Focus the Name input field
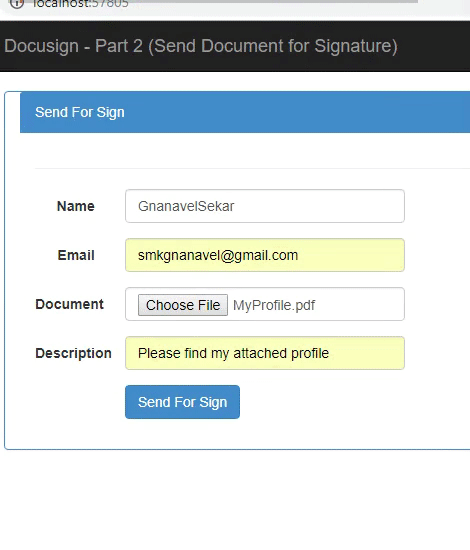Viewport: 470px width, 550px height. pos(265,206)
